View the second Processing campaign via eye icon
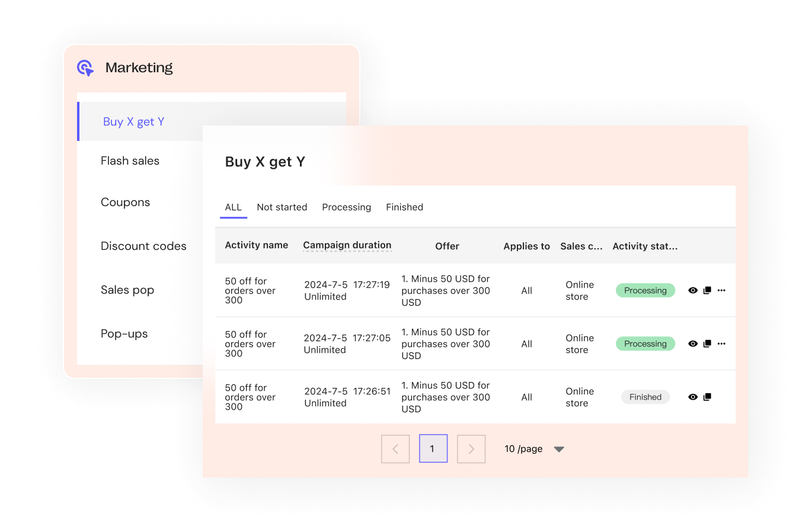 point(693,344)
